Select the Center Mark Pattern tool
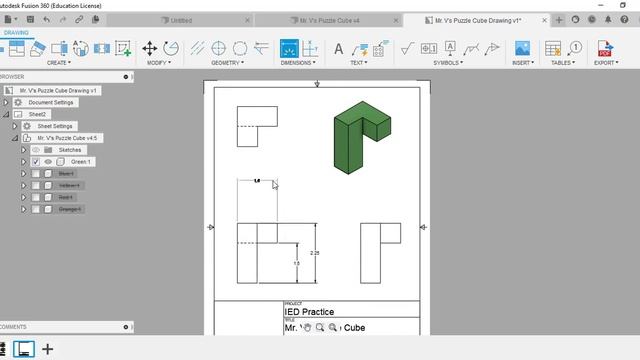 click(240, 48)
